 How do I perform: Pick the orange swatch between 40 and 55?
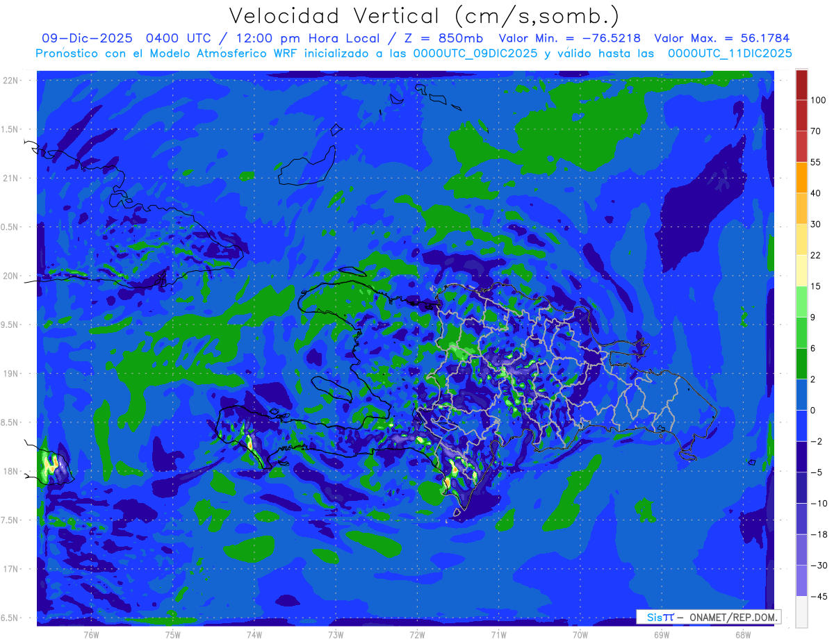pos(801,177)
